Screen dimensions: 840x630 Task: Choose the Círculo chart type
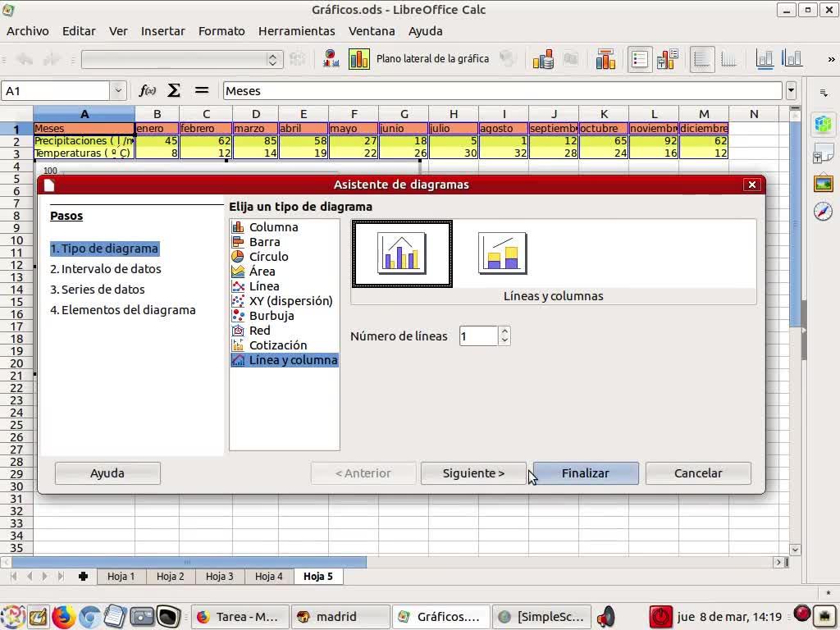pos(268,257)
